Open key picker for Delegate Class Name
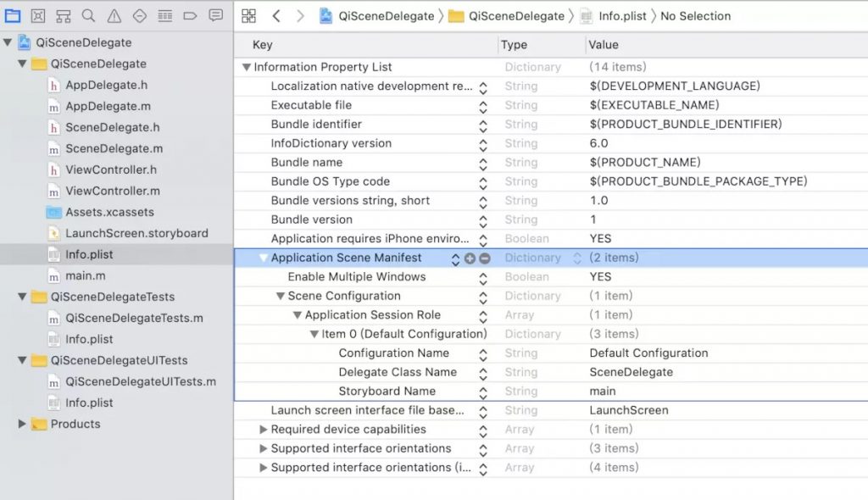Viewport: 868px width, 500px height. click(483, 374)
